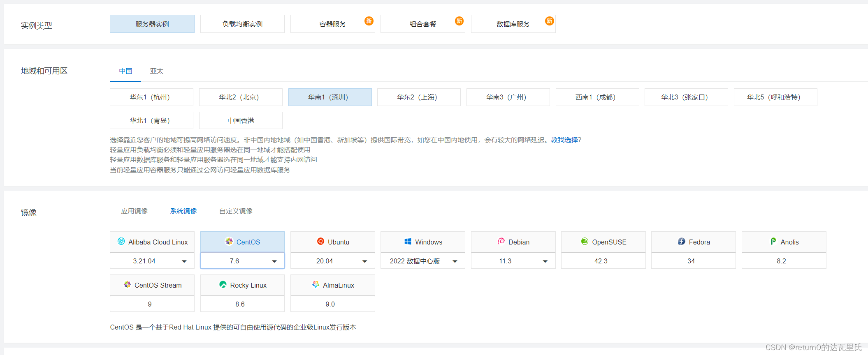This screenshot has height=355, width=868.
Task: Choose region 华北3（张家口）
Action: pos(686,97)
